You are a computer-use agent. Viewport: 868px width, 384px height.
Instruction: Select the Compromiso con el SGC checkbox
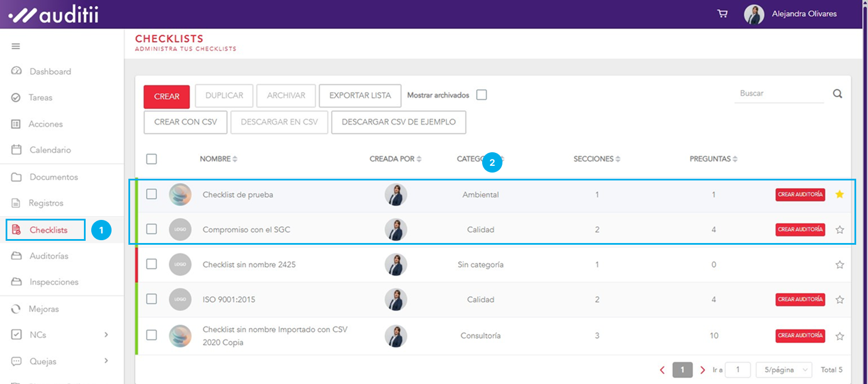[x=152, y=229]
